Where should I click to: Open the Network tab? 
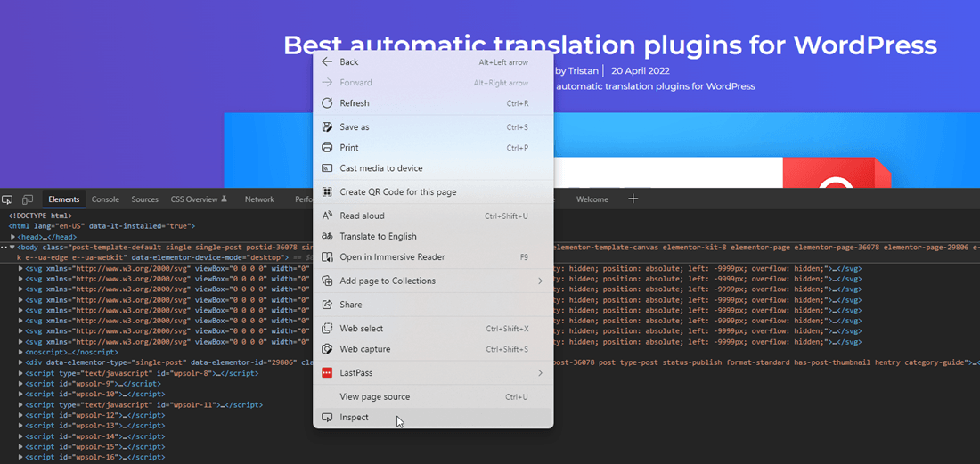click(x=259, y=199)
